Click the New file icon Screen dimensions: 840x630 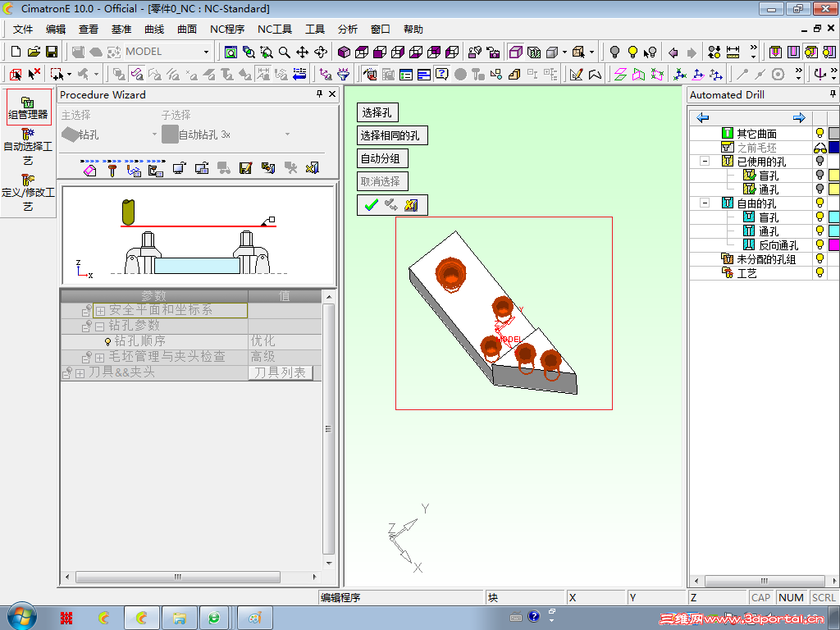[16, 52]
